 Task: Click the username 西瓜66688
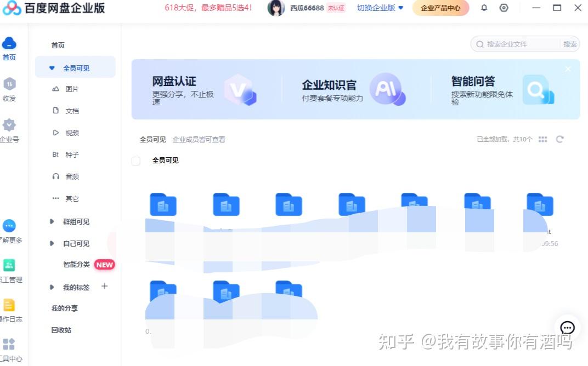(307, 8)
